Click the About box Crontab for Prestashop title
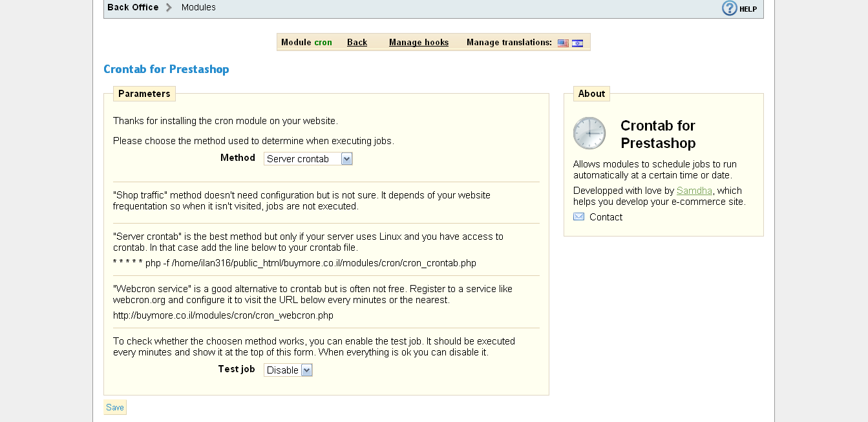 (x=658, y=134)
